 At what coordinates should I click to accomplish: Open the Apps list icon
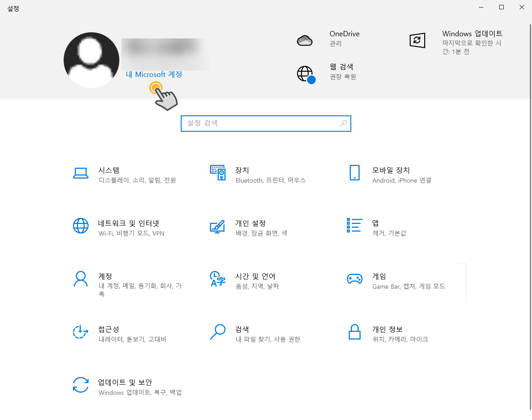pos(354,225)
